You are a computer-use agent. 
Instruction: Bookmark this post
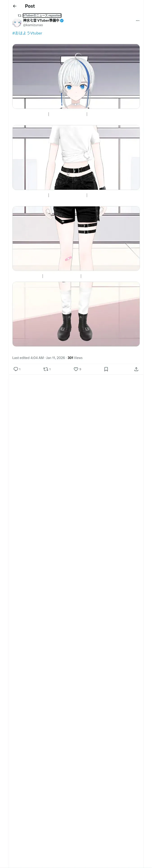[106, 369]
